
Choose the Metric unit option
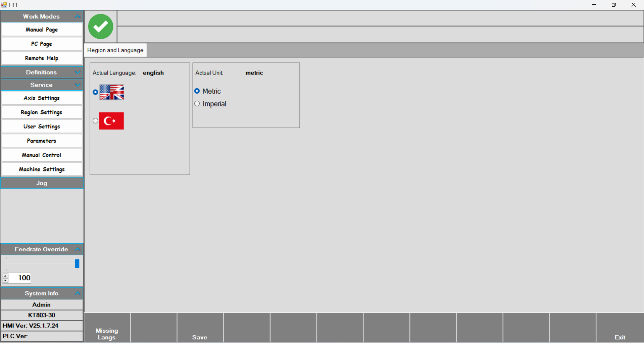197,91
